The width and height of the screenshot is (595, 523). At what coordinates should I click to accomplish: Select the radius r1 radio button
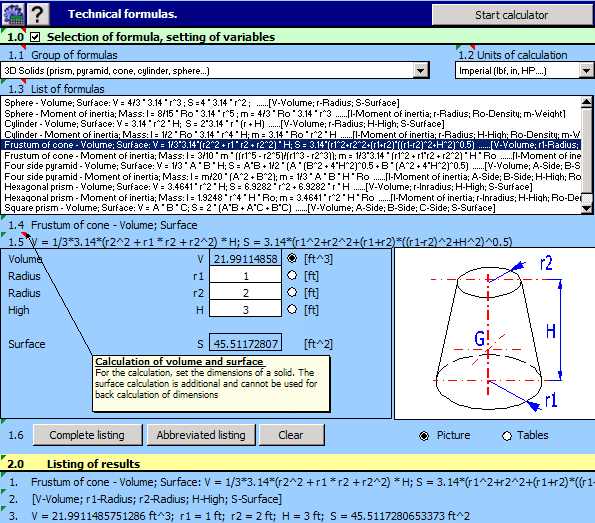[x=292, y=275]
